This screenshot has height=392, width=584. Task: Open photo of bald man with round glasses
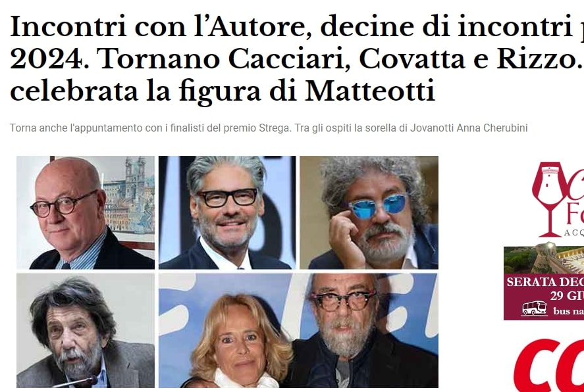coord(86,212)
